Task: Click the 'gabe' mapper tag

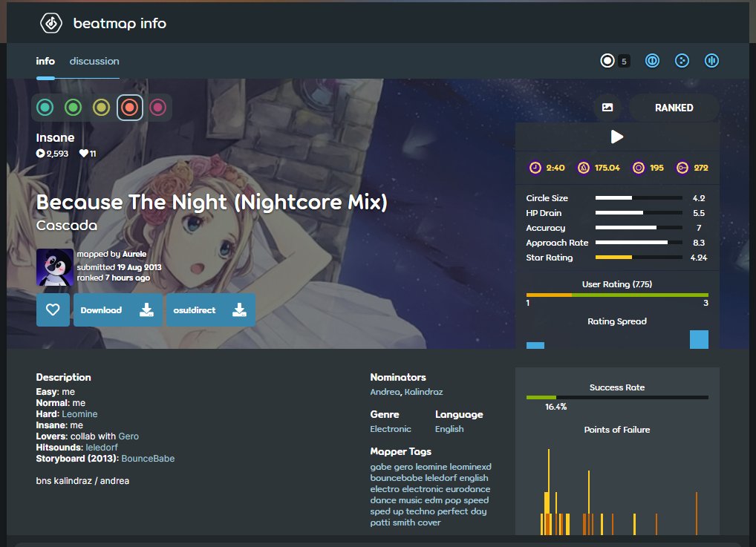Action: coord(381,467)
